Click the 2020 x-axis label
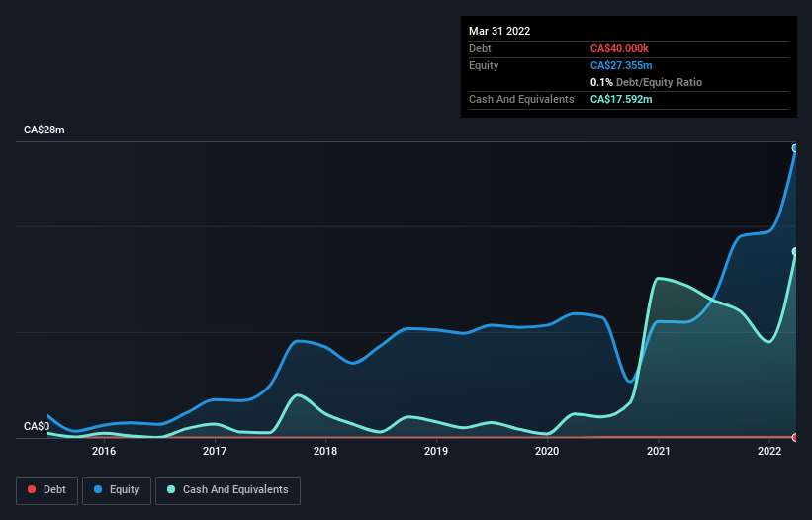The width and height of the screenshot is (812, 520). pyautogui.click(x=547, y=451)
